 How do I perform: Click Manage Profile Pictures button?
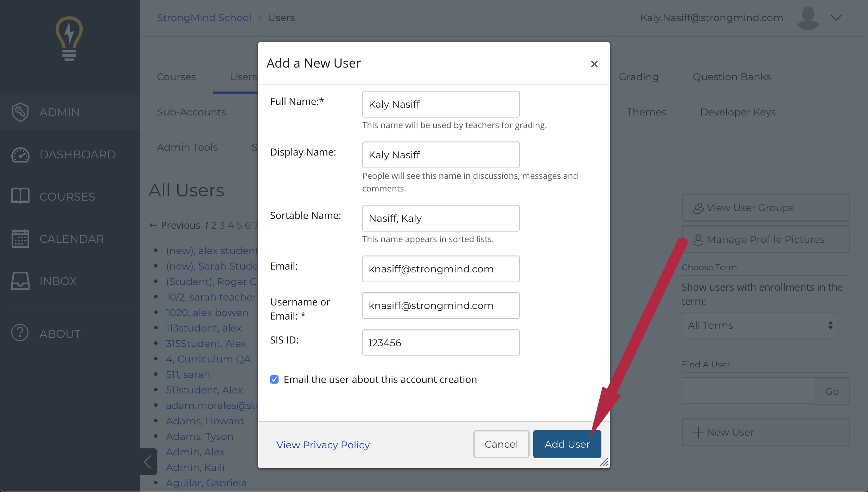point(766,239)
